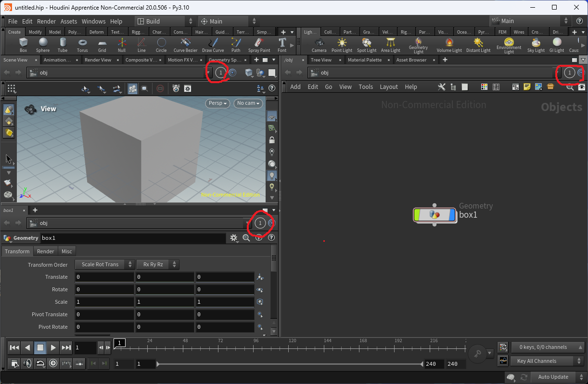Image resolution: width=588 pixels, height=384 pixels.
Task: Click Play in reverse button
Action: (27, 347)
